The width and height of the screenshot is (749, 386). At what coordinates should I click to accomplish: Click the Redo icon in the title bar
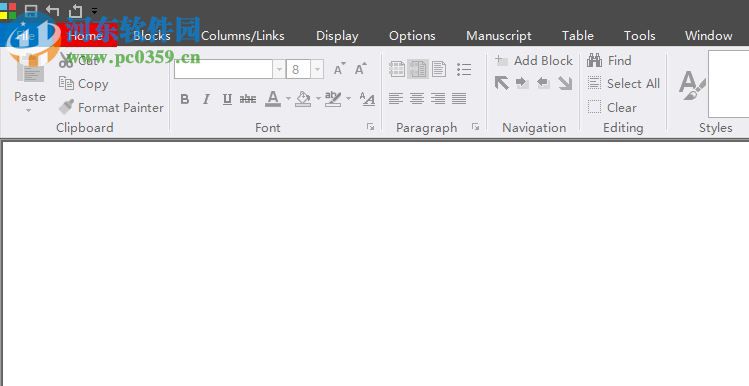coord(75,11)
